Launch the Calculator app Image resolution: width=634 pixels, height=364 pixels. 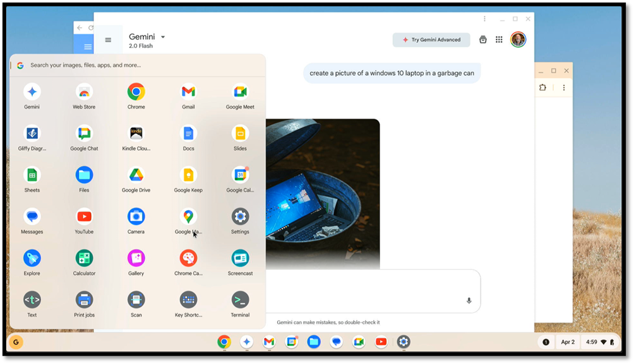(84, 258)
